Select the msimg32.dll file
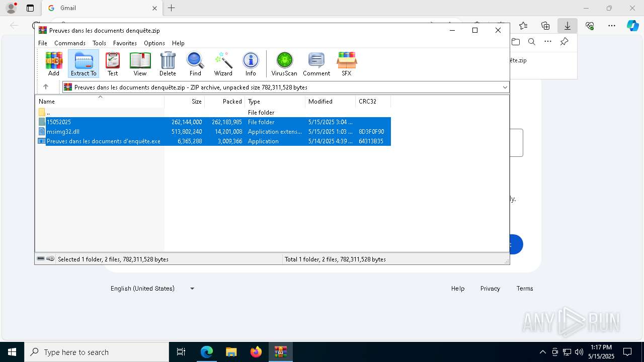This screenshot has width=644, height=362. tap(214, 132)
